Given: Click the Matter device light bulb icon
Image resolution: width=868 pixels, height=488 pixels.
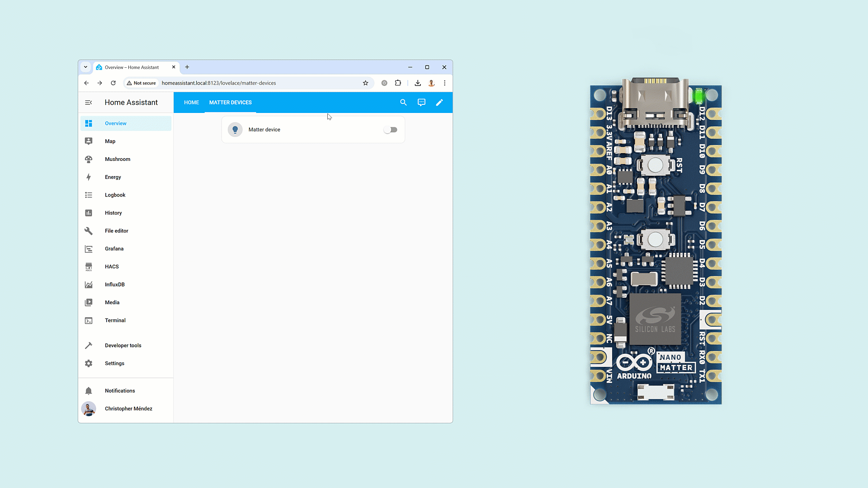Looking at the screenshot, I should tap(235, 130).
